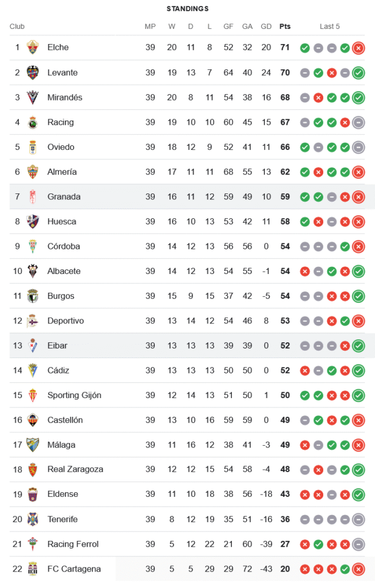This screenshot has height=588, width=375.
Task: Click the MP column header
Action: pos(150,26)
